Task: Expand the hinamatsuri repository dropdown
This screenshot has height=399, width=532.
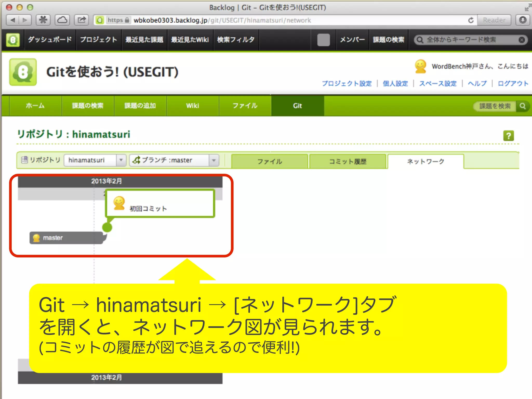Action: pos(121,160)
